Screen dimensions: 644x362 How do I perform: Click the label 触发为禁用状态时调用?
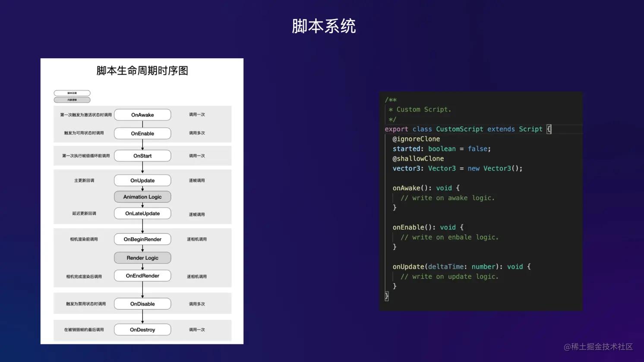86,304
